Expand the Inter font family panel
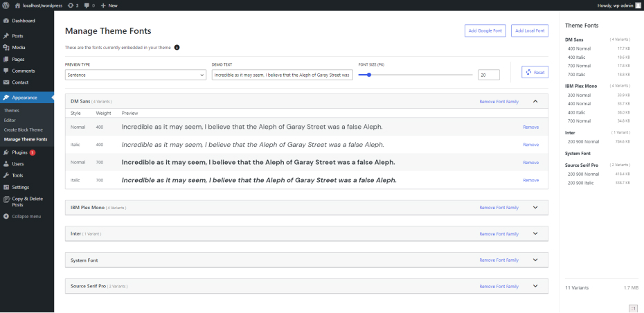 (x=535, y=234)
